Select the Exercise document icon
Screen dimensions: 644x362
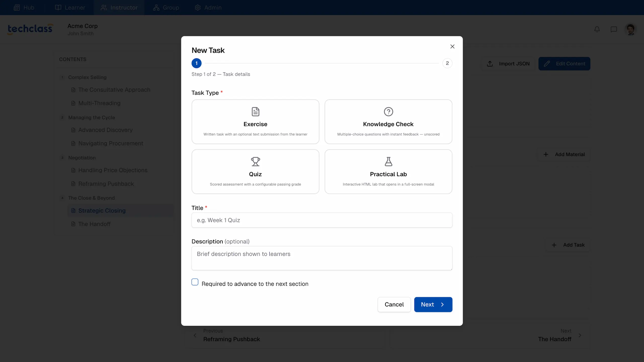point(255,112)
